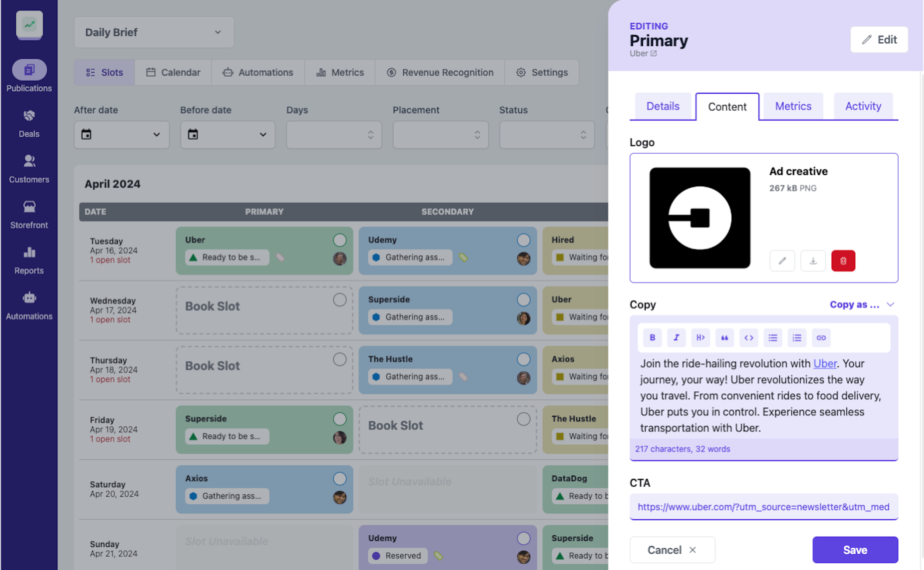Delete the Uber ad creative logo

(843, 261)
